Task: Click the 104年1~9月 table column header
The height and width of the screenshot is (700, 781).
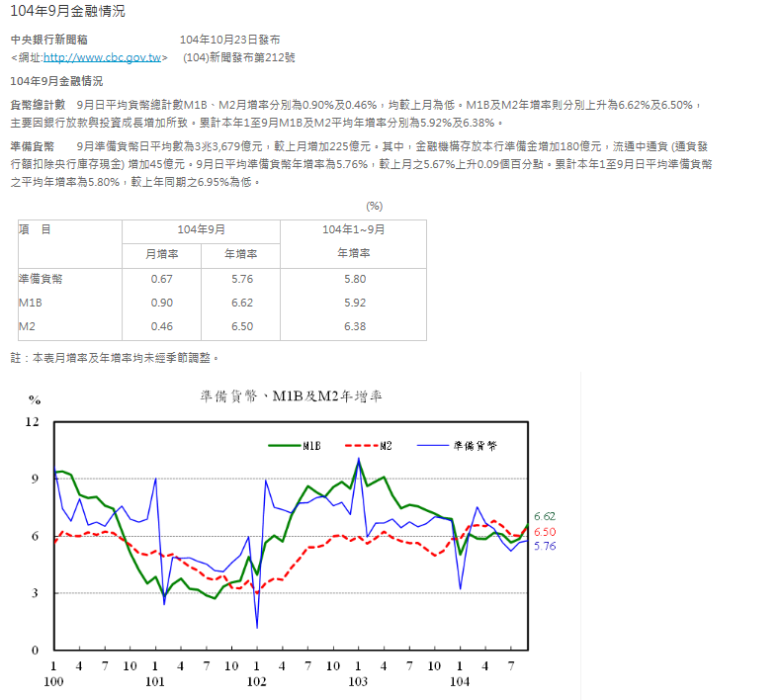Action: [354, 229]
